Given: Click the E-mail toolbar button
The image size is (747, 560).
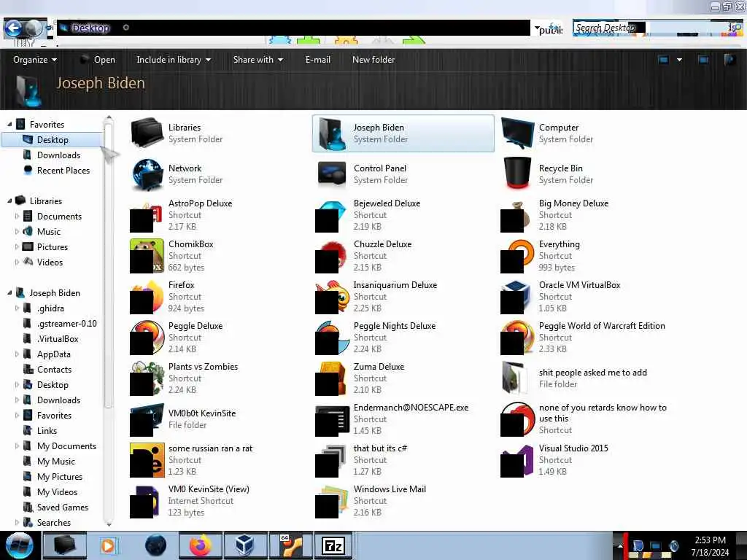Looking at the screenshot, I should (318, 60).
